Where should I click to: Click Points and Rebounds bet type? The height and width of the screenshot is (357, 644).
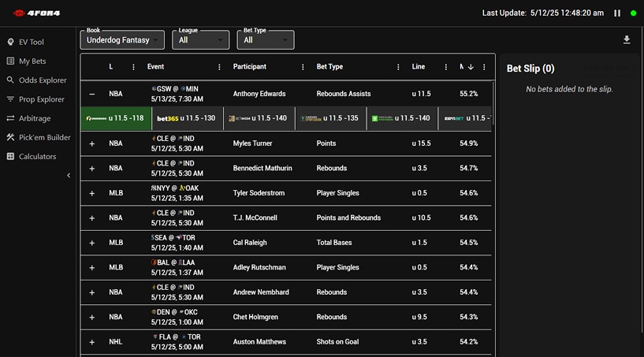(x=348, y=218)
